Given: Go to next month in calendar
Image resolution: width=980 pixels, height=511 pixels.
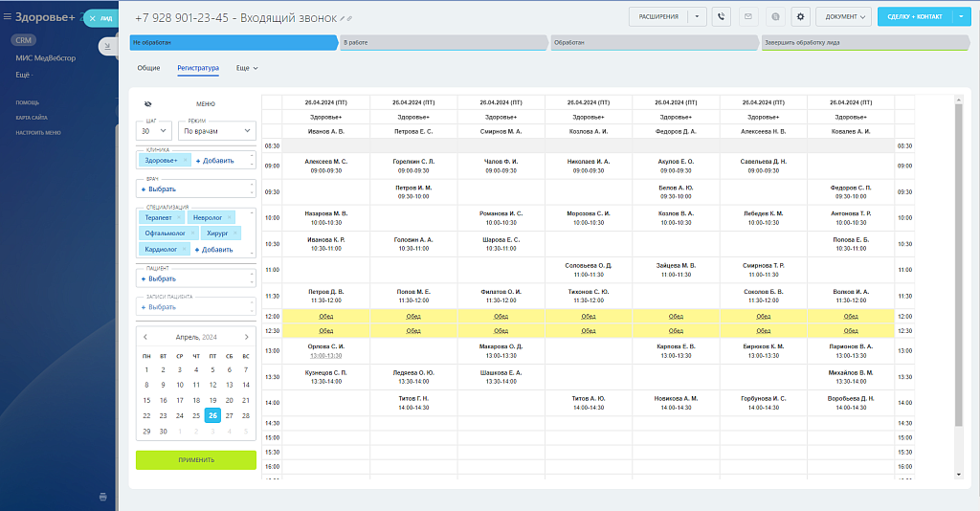Looking at the screenshot, I should (x=246, y=337).
